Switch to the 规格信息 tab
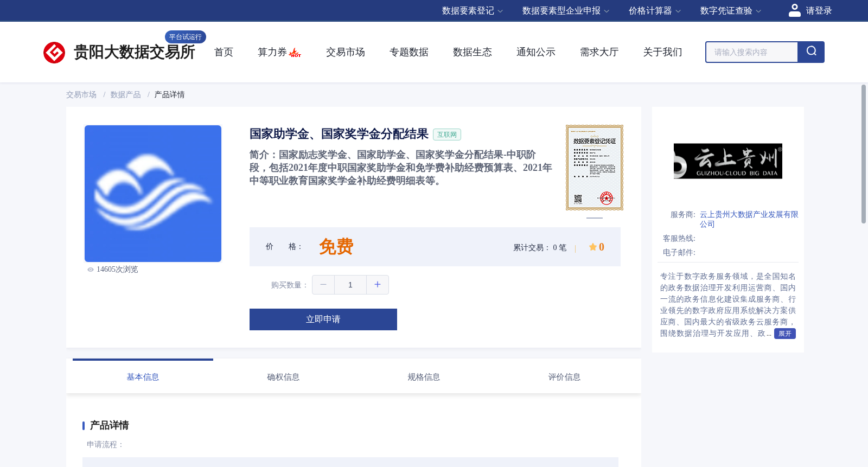This screenshot has height=467, width=868. (424, 377)
